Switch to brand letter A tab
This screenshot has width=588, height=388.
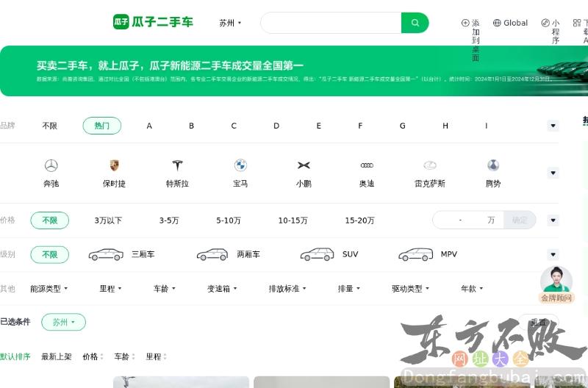tap(149, 126)
